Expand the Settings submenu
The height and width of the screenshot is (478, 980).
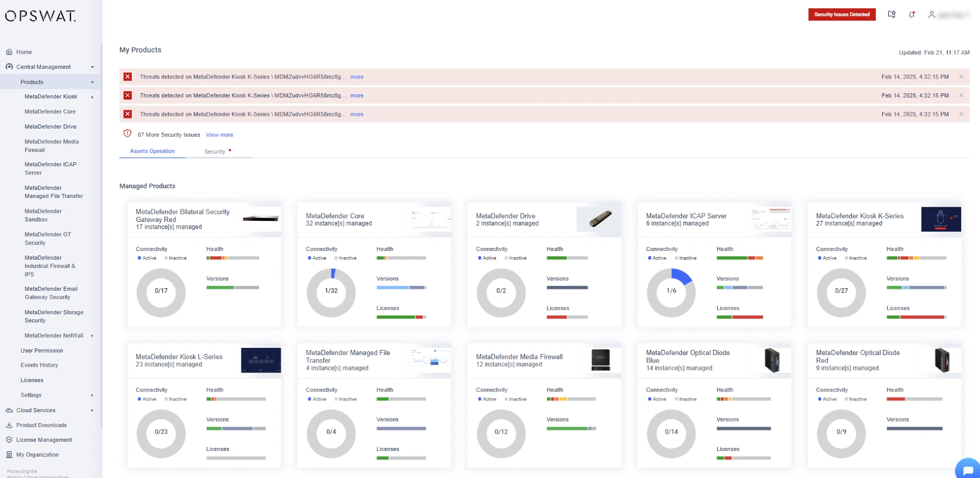tap(92, 395)
